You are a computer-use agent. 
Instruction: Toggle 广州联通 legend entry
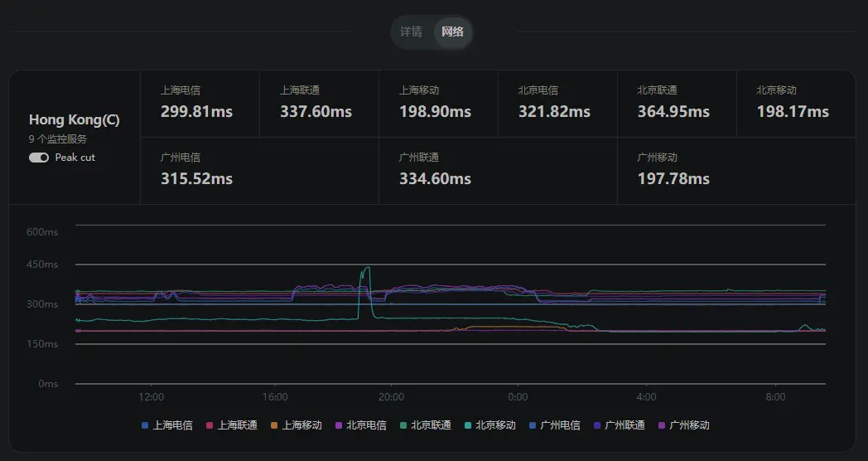(620, 425)
